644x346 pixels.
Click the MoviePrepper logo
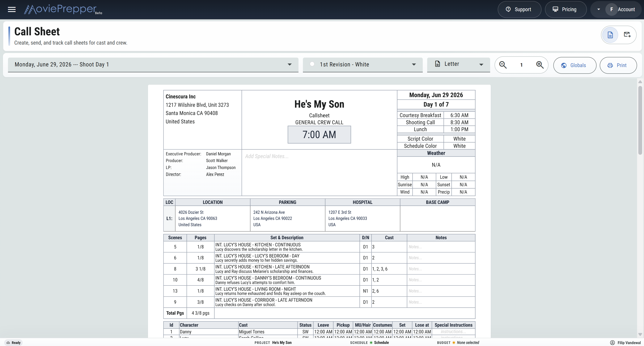[x=63, y=9]
